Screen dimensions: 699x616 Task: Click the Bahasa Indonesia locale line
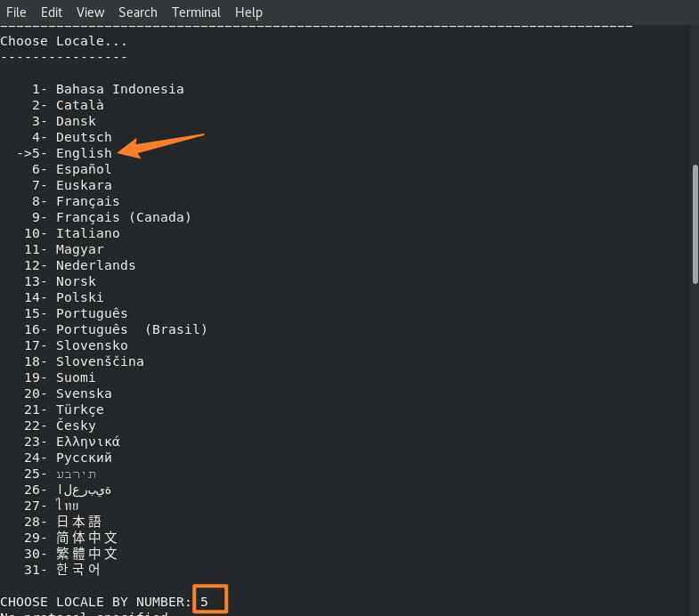pos(119,89)
